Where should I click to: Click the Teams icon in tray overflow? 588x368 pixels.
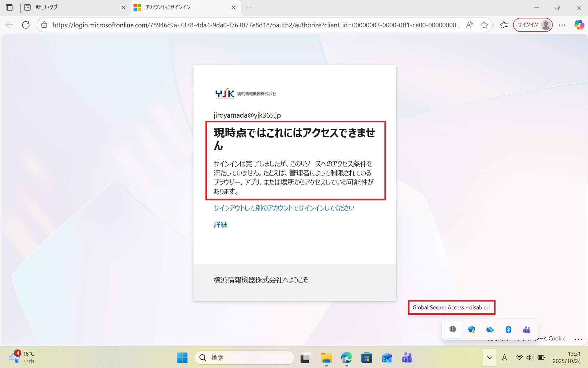click(526, 329)
